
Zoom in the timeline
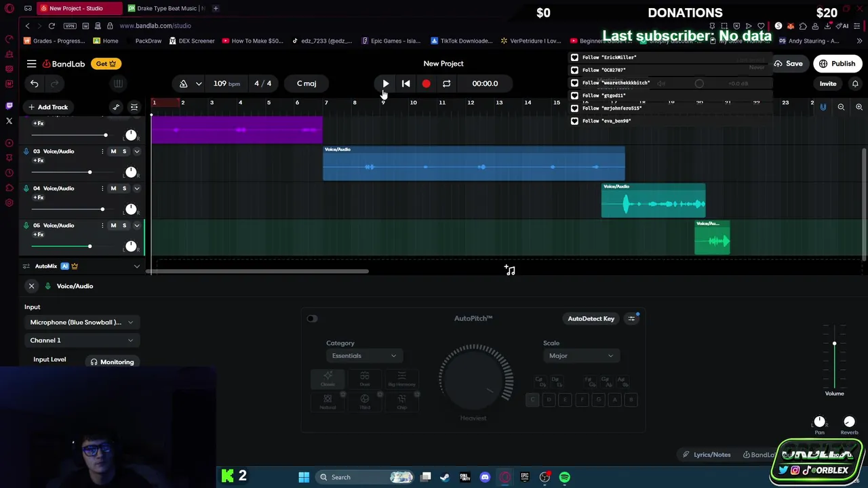coord(859,107)
